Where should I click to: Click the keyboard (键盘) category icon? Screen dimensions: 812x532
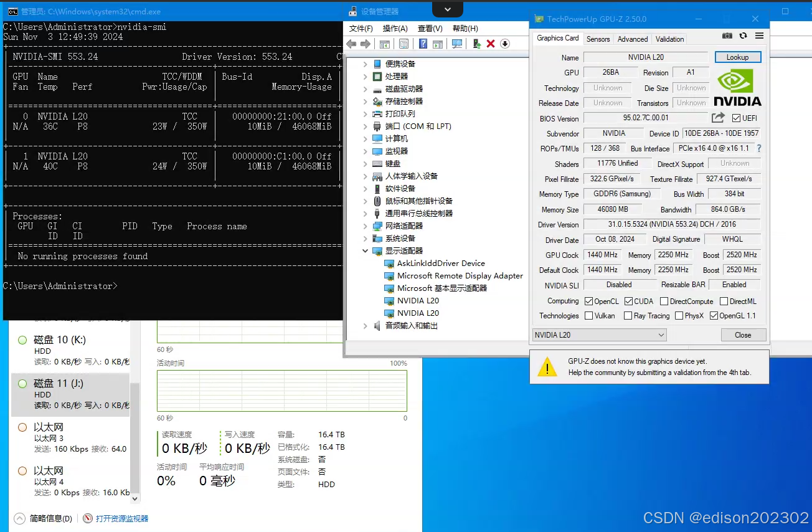click(377, 164)
